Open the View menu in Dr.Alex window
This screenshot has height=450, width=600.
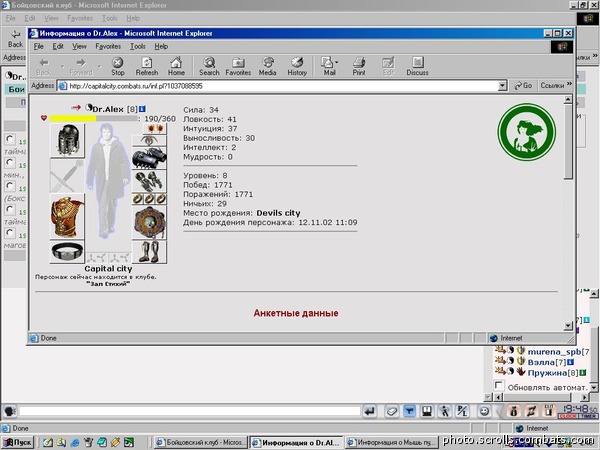79,47
